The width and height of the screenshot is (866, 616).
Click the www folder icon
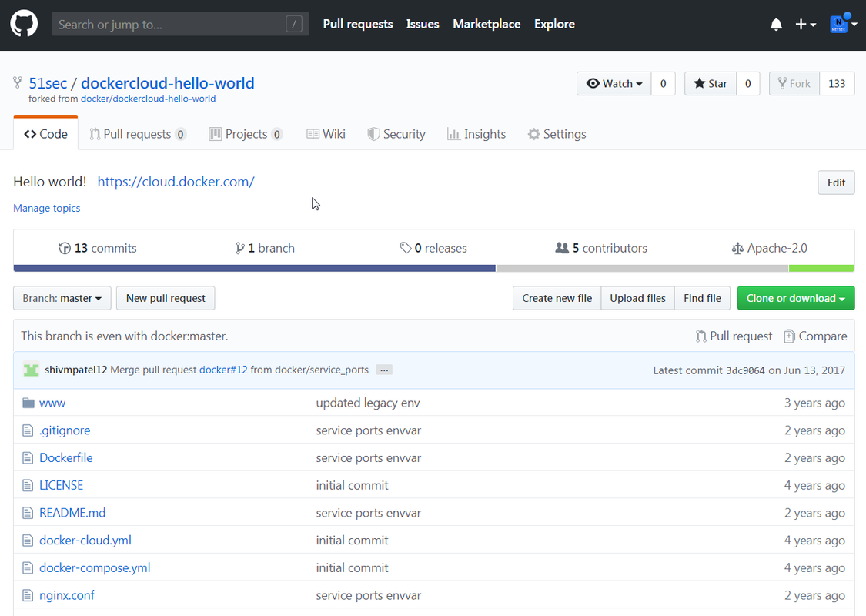[x=28, y=403]
